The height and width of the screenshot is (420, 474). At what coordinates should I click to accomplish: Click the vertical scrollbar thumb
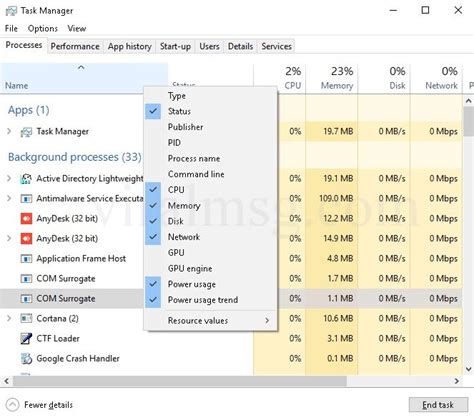(469, 121)
